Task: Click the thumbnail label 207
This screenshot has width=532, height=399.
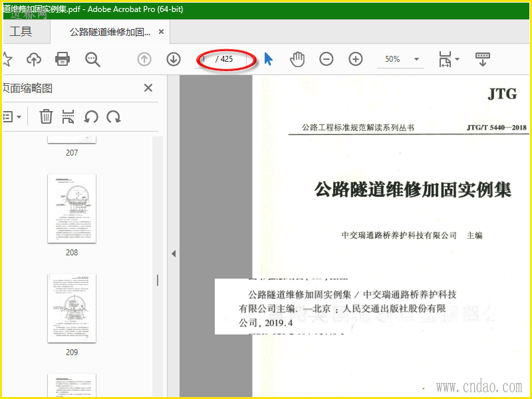Action: [x=72, y=153]
